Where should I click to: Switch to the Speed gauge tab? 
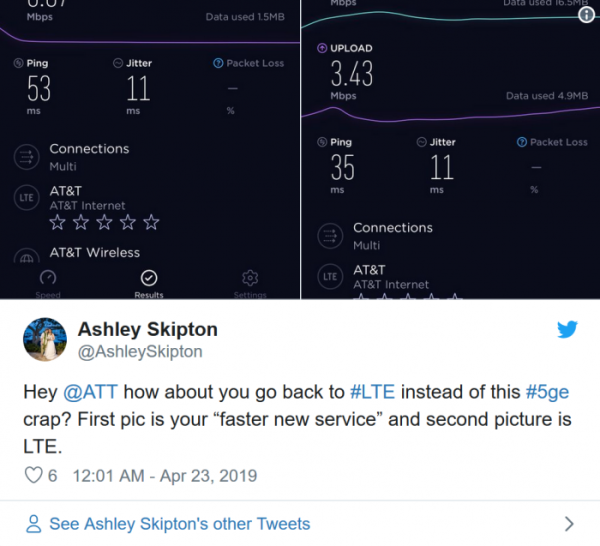point(48,284)
